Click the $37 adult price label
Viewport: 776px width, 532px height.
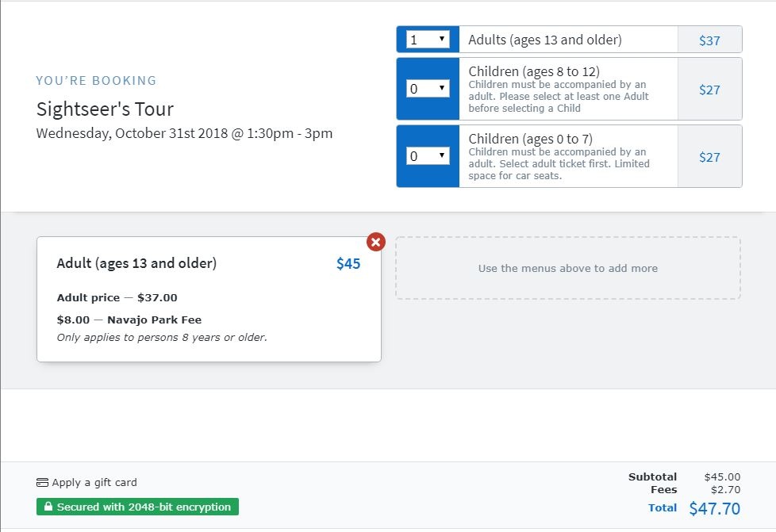[709, 40]
